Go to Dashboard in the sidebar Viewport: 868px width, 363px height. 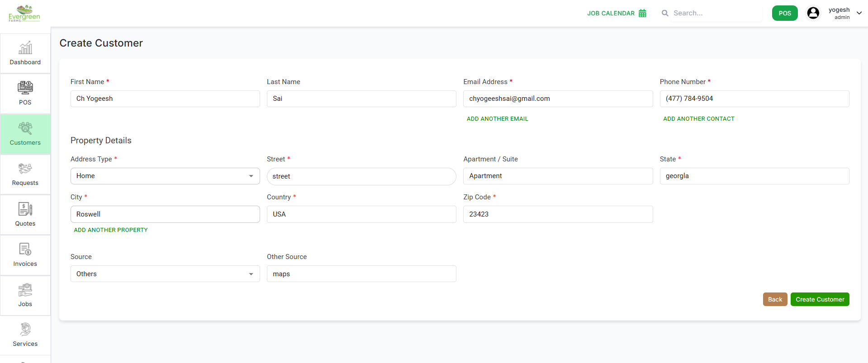pos(25,62)
